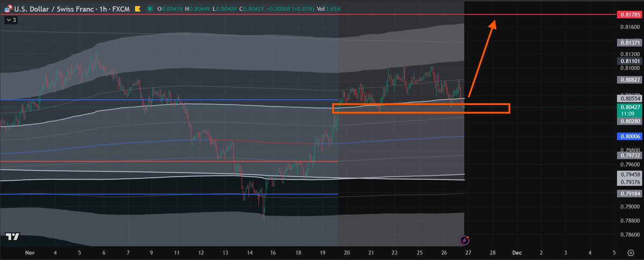Image resolution: width=644 pixels, height=260 pixels.
Task: Click the 0.79376 price axis label
Action: [628, 182]
